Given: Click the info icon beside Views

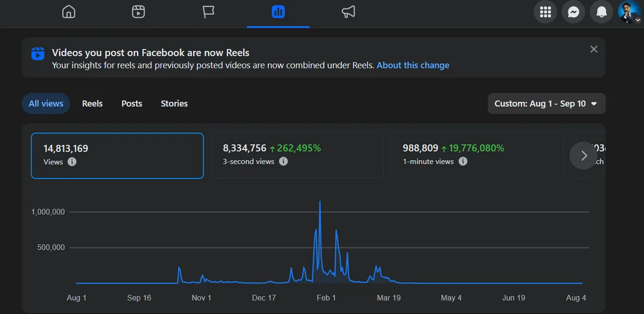Looking at the screenshot, I should tap(72, 161).
